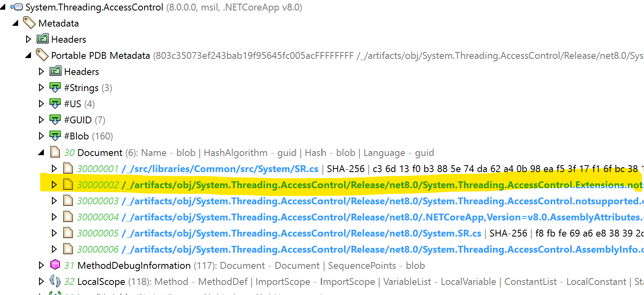Click the Metadata tag icon

(x=29, y=23)
